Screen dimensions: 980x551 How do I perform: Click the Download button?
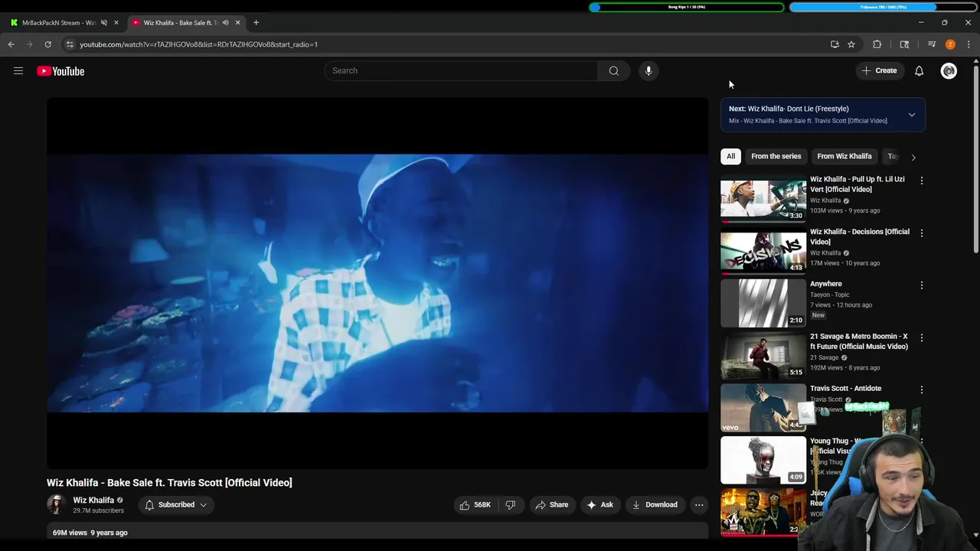tap(655, 505)
